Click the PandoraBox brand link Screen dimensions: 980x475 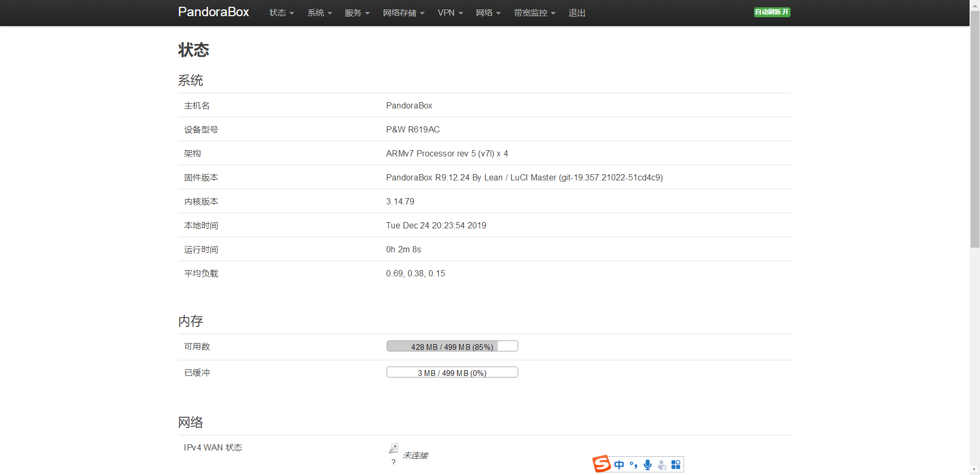point(213,12)
